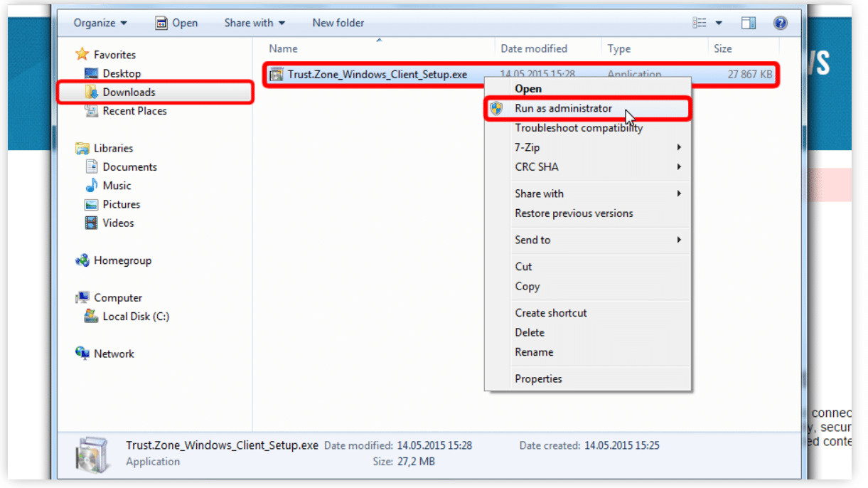Click the Pictures library icon
Viewport: 868px width, 488px height.
click(x=91, y=204)
